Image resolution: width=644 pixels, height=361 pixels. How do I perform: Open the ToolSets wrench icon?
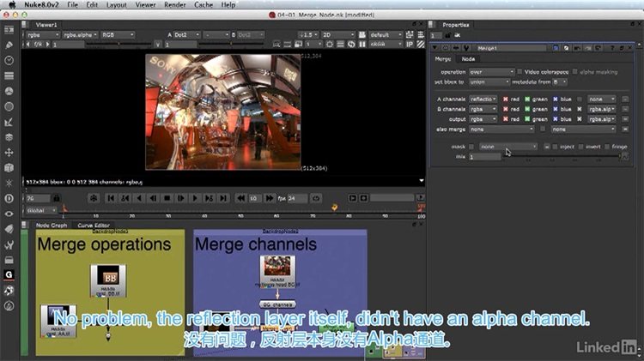[x=9, y=245]
